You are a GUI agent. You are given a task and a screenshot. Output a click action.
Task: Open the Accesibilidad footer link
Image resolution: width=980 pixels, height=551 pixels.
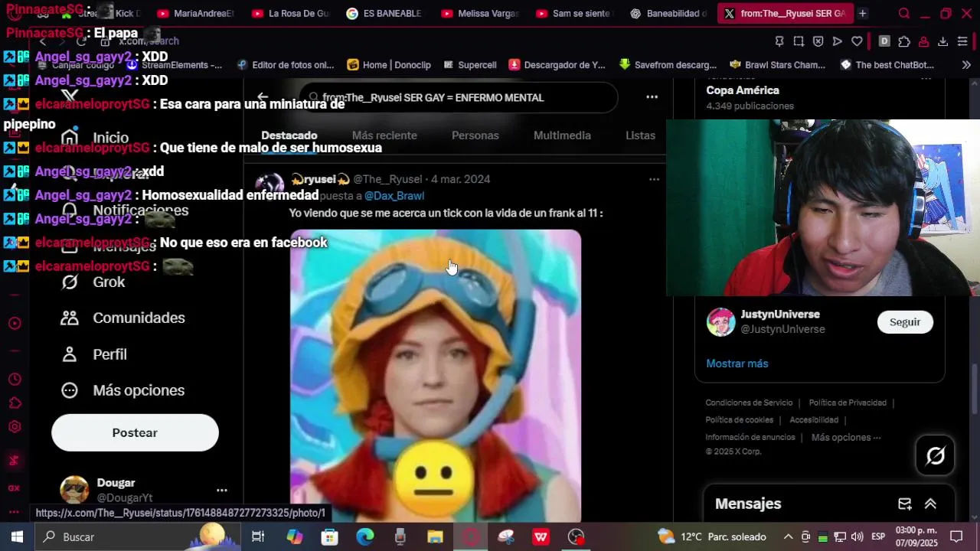(814, 420)
